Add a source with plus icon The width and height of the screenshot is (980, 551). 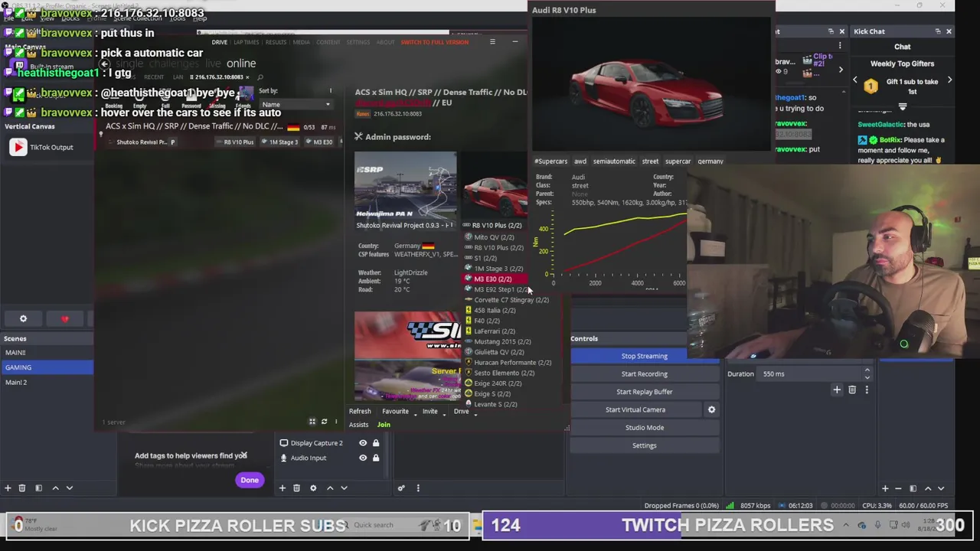[282, 487]
